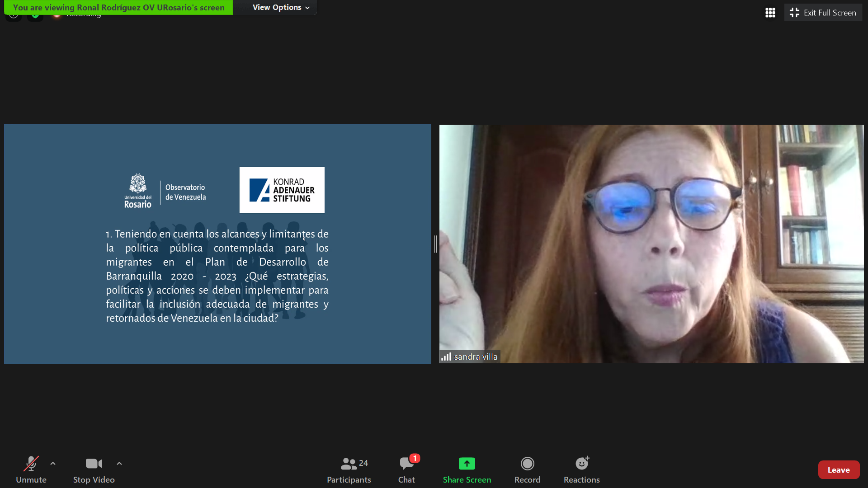Exit Full Screen mode
The width and height of the screenshot is (868, 488).
point(823,13)
